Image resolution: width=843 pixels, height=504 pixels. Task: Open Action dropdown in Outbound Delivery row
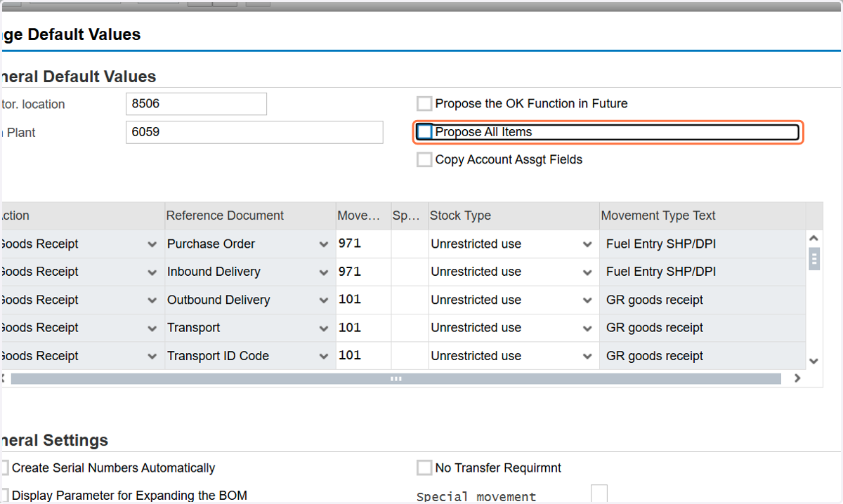click(x=152, y=300)
